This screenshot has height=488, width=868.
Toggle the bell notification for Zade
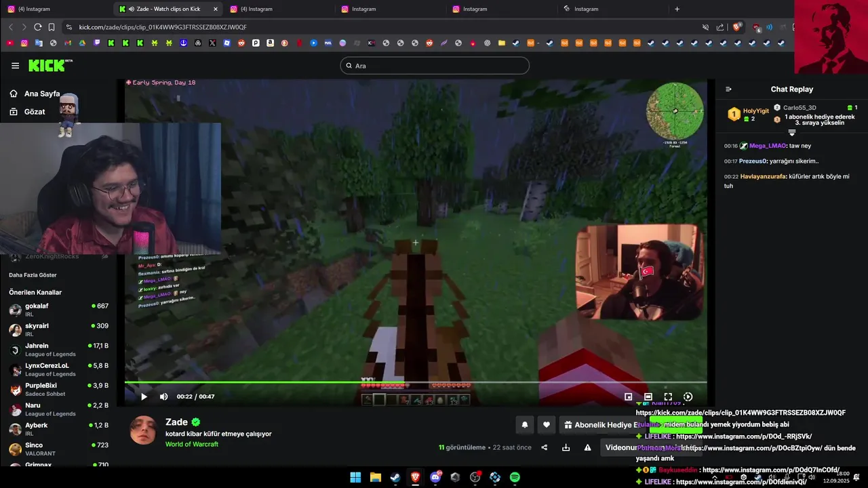click(x=524, y=425)
